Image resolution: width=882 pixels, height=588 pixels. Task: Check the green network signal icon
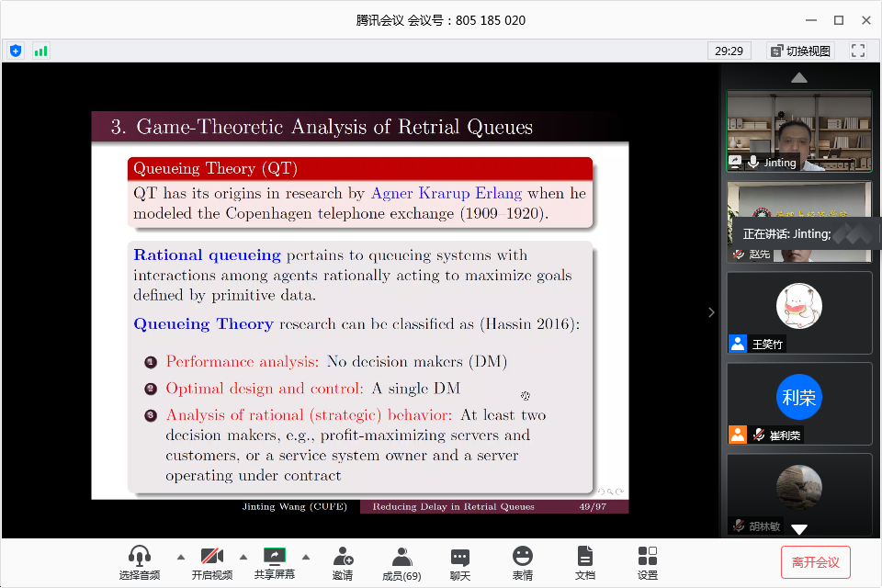click(x=40, y=51)
